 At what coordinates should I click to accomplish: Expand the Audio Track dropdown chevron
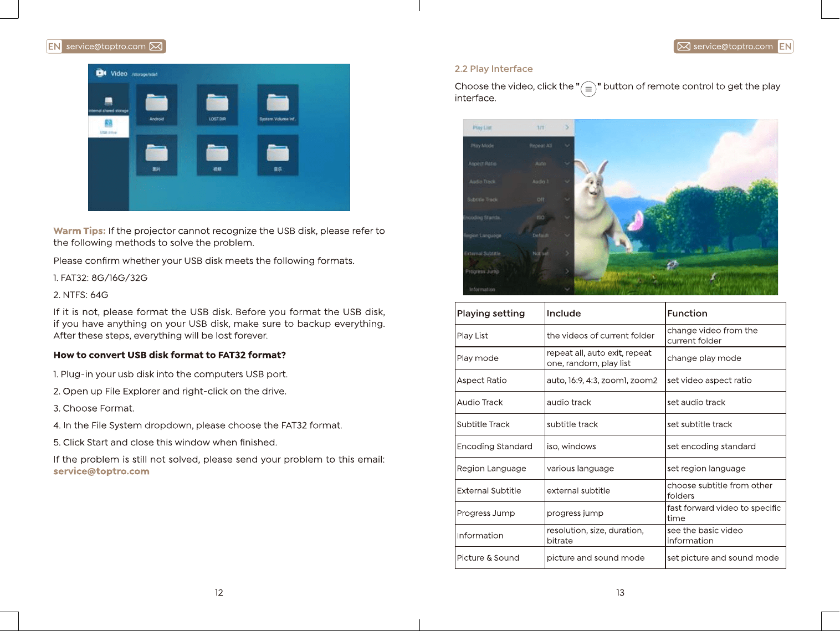click(567, 181)
